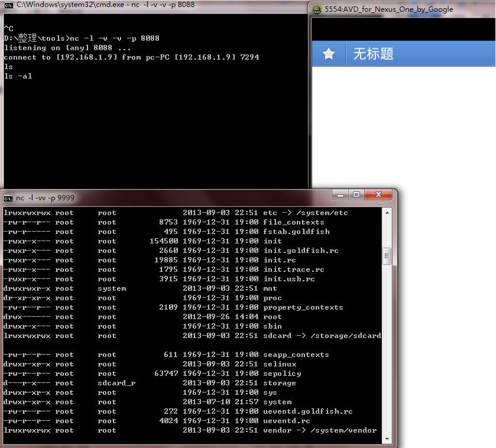Click the file size '8753'

pyautogui.click(x=168, y=222)
